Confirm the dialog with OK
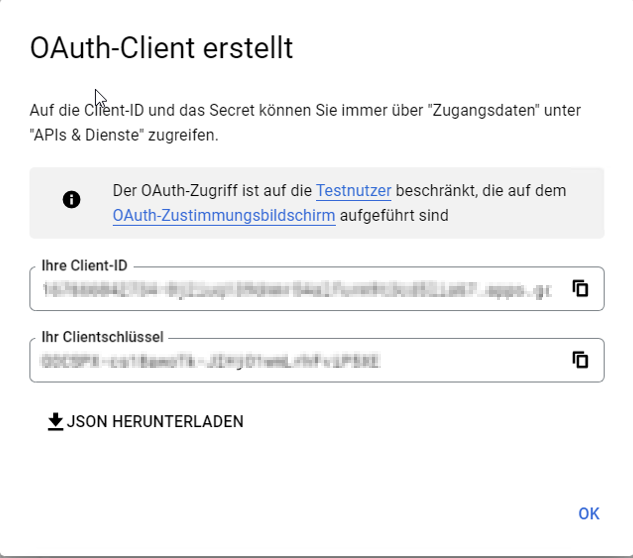633x558 pixels. [589, 514]
